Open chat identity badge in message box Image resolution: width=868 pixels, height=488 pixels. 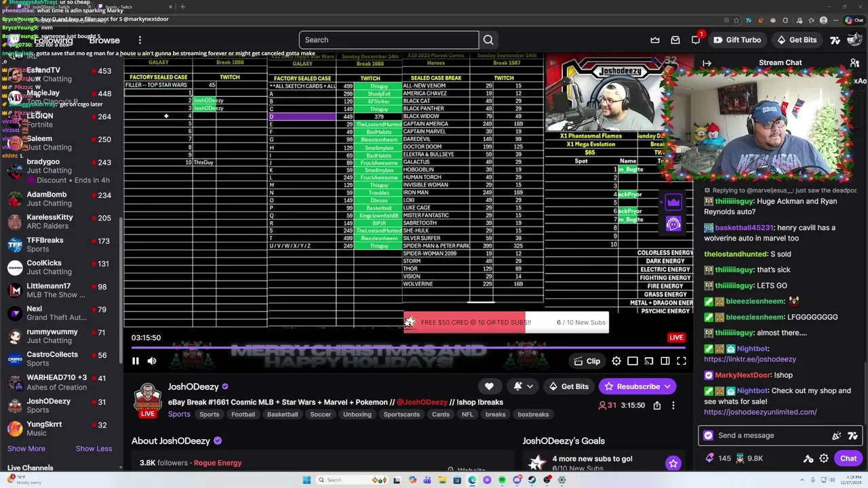tap(709, 436)
